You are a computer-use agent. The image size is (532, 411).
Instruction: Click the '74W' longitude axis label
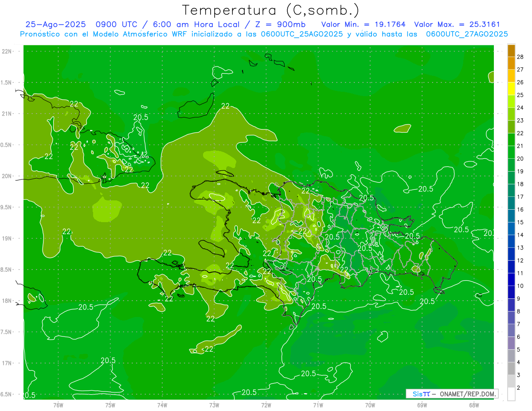pyautogui.click(x=162, y=405)
